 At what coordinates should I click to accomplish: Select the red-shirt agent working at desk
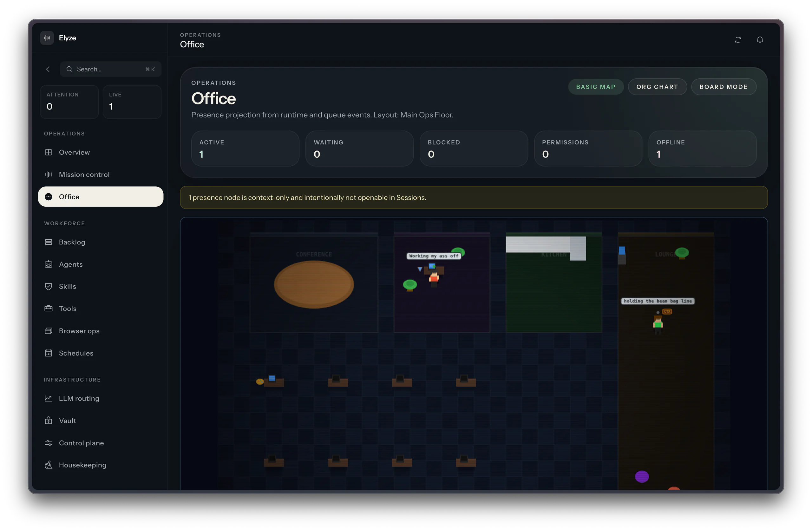point(434,278)
